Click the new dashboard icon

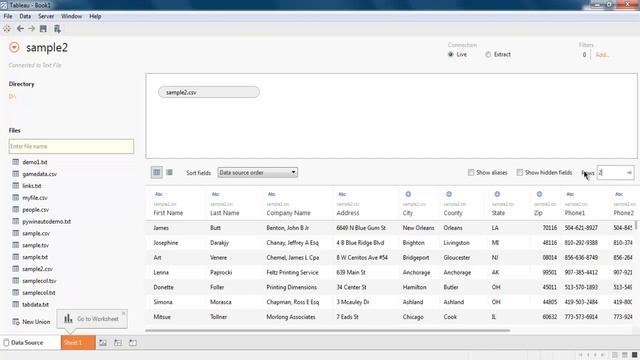118,343
